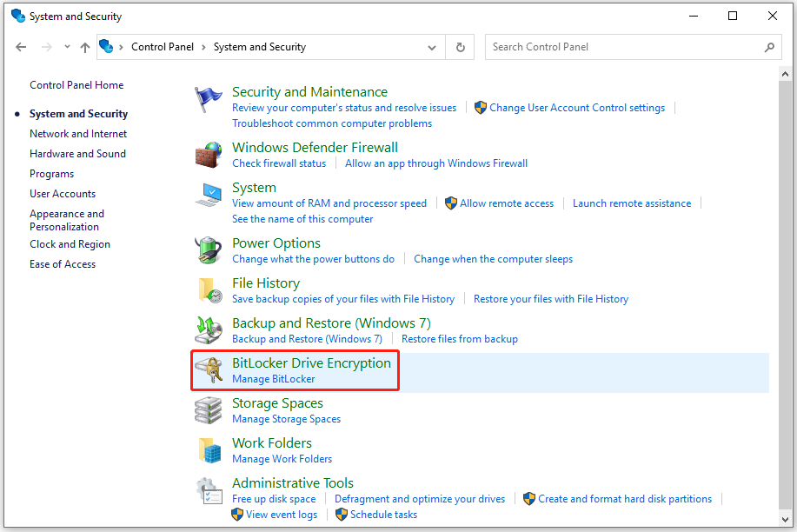Click the Windows Defender Firewall brick wall icon

pyautogui.click(x=209, y=155)
